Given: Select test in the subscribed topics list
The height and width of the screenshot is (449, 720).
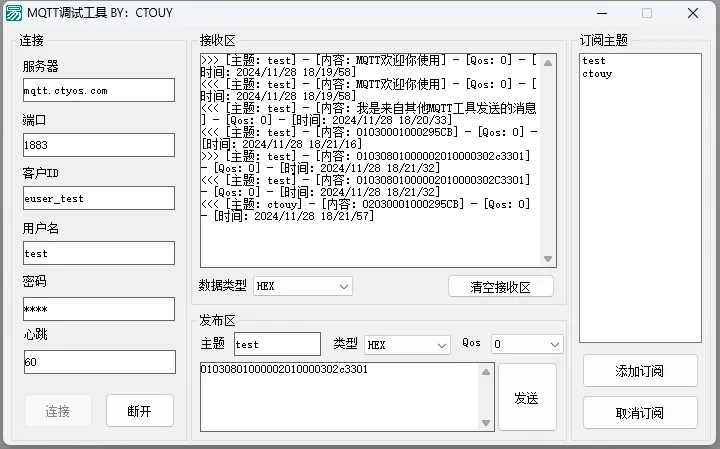Looking at the screenshot, I should click(x=594, y=61).
